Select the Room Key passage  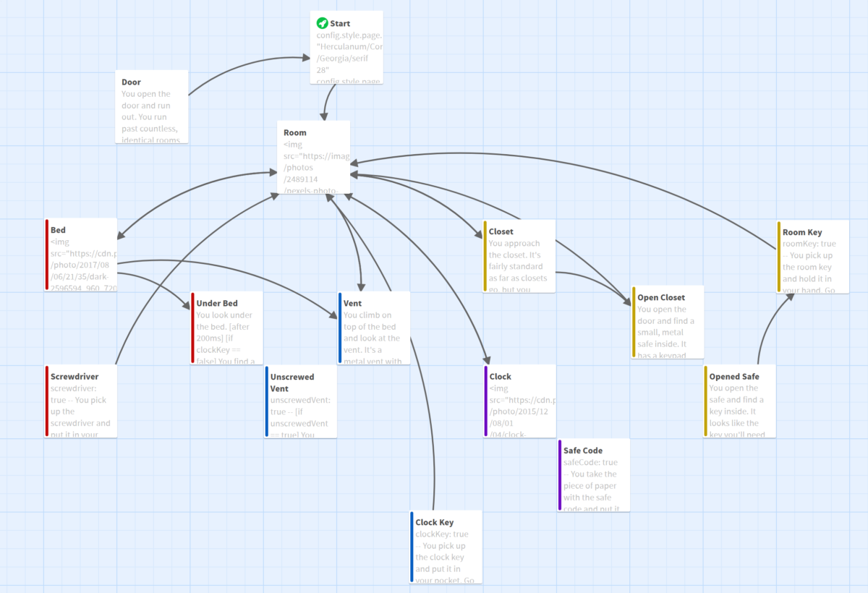pos(814,257)
